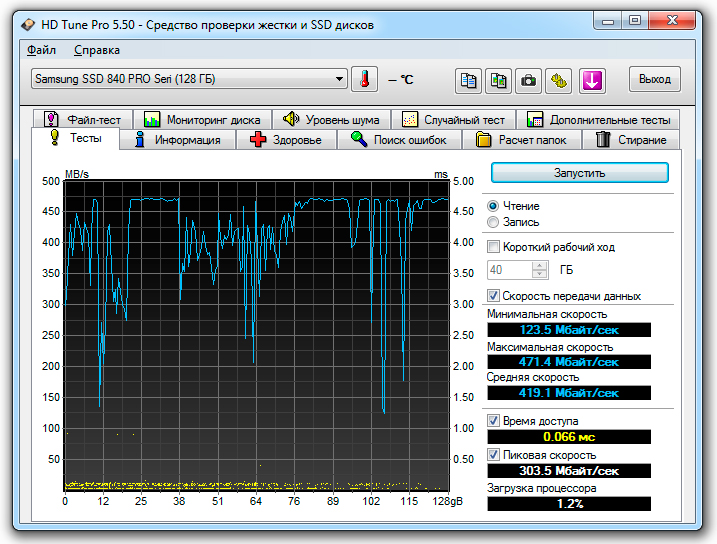Click the Выход button

(x=655, y=79)
